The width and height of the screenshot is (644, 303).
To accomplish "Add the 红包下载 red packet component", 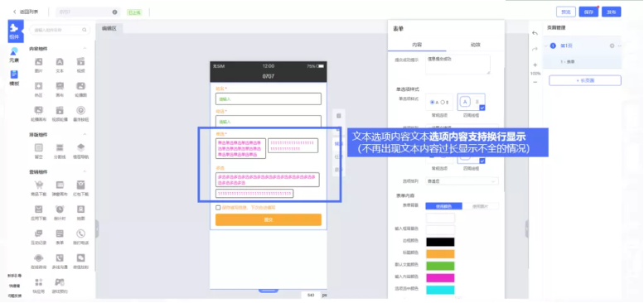I will click(81, 188).
